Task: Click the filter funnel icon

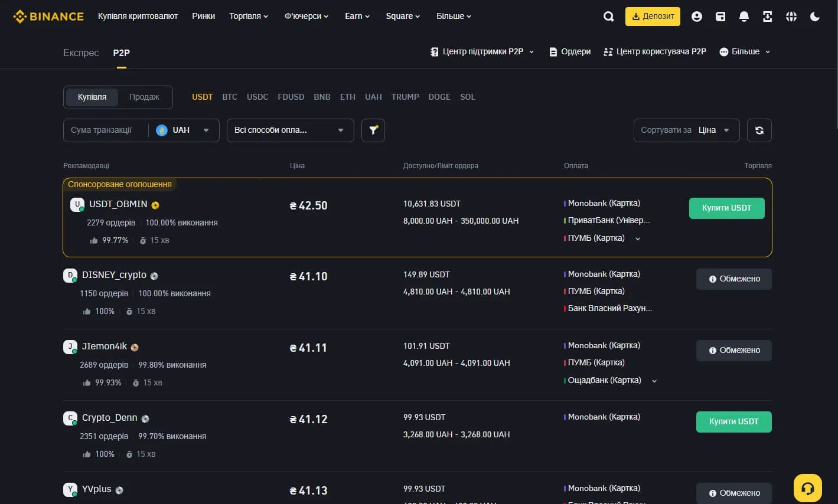Action: (373, 130)
